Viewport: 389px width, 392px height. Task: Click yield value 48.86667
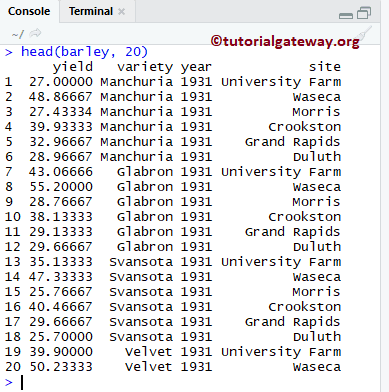click(x=61, y=97)
